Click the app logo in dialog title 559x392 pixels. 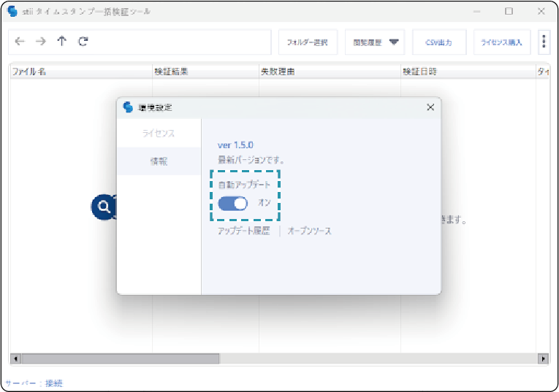point(129,107)
